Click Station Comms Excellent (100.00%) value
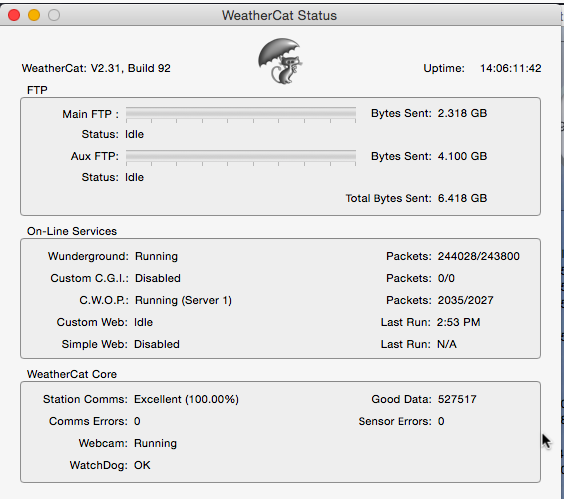Viewport: 564px width, 499px height. click(186, 399)
